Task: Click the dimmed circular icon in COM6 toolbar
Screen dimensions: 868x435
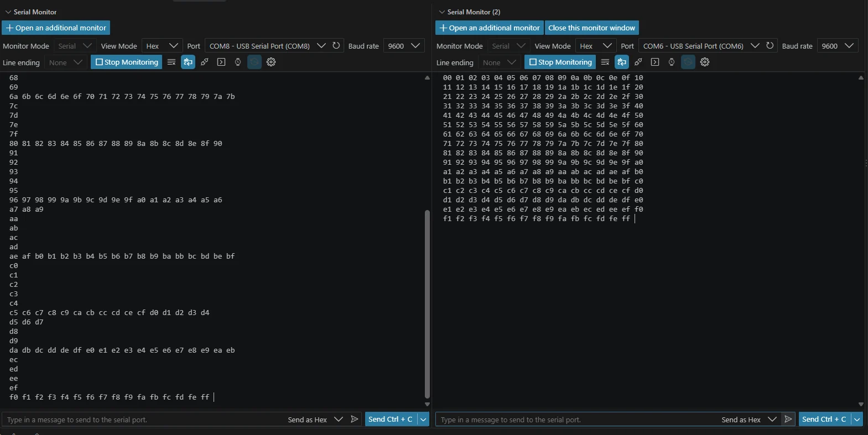Action: pos(688,62)
